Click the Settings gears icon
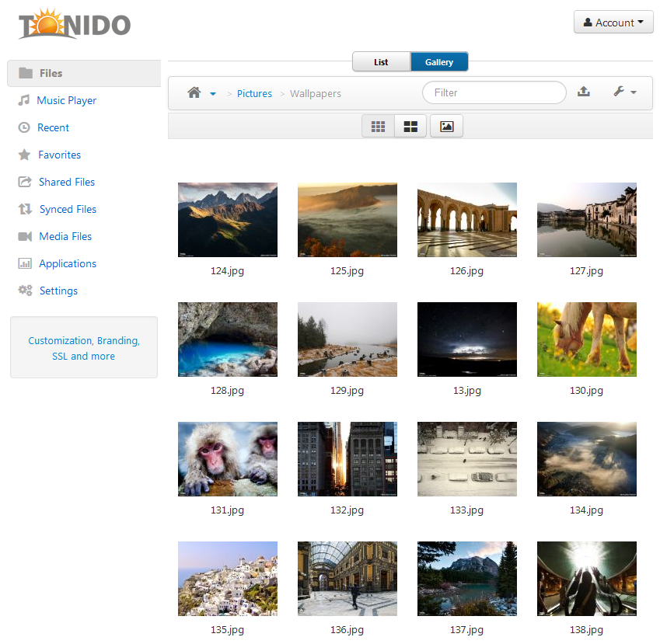The height and width of the screenshot is (644, 660). [25, 291]
